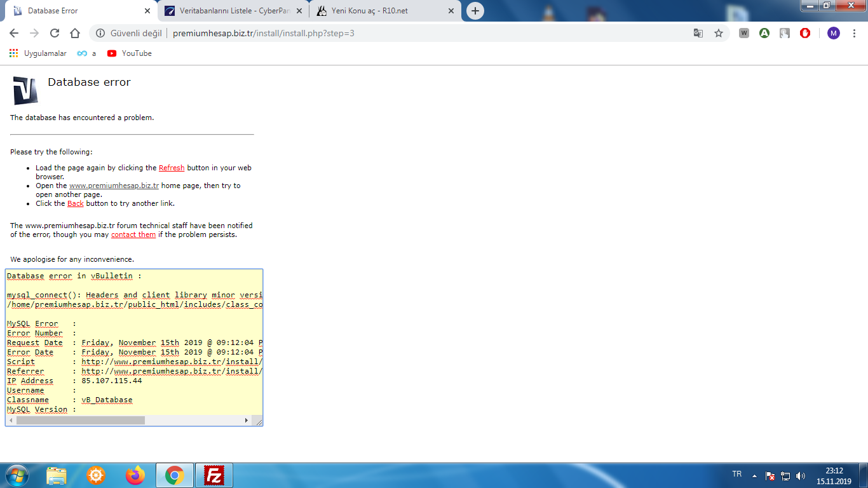Open the Windows Start menu

pyautogui.click(x=17, y=475)
